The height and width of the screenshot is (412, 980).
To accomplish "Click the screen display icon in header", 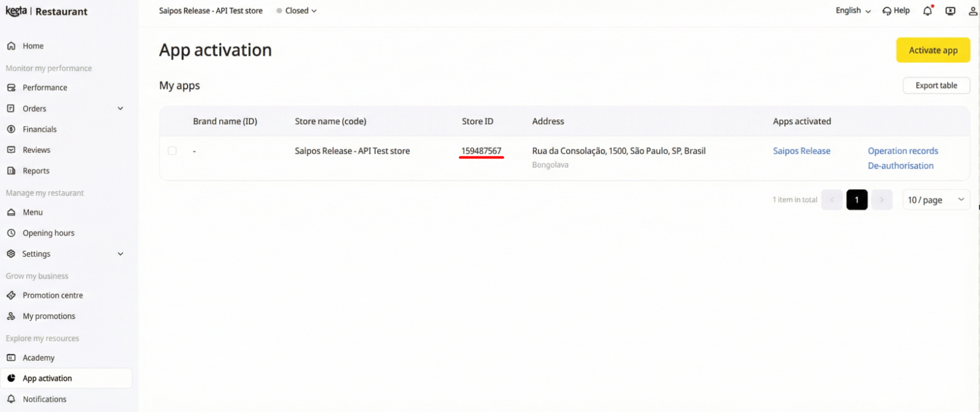I will tap(950, 11).
